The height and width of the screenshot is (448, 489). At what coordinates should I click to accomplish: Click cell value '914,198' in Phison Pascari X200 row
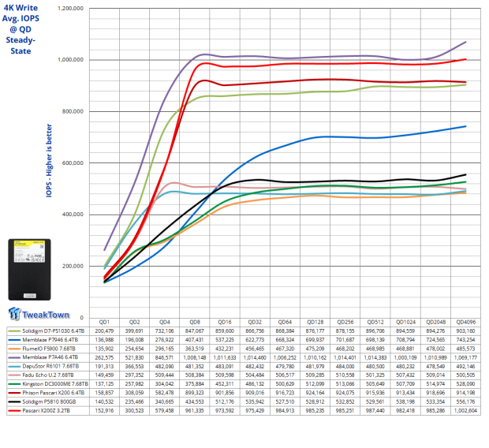466,393
